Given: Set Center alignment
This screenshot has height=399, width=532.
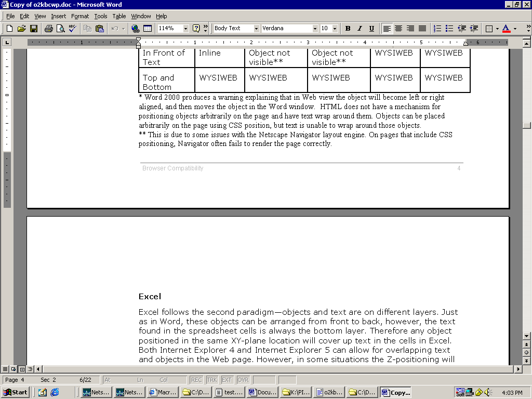Looking at the screenshot, I should point(398,29).
